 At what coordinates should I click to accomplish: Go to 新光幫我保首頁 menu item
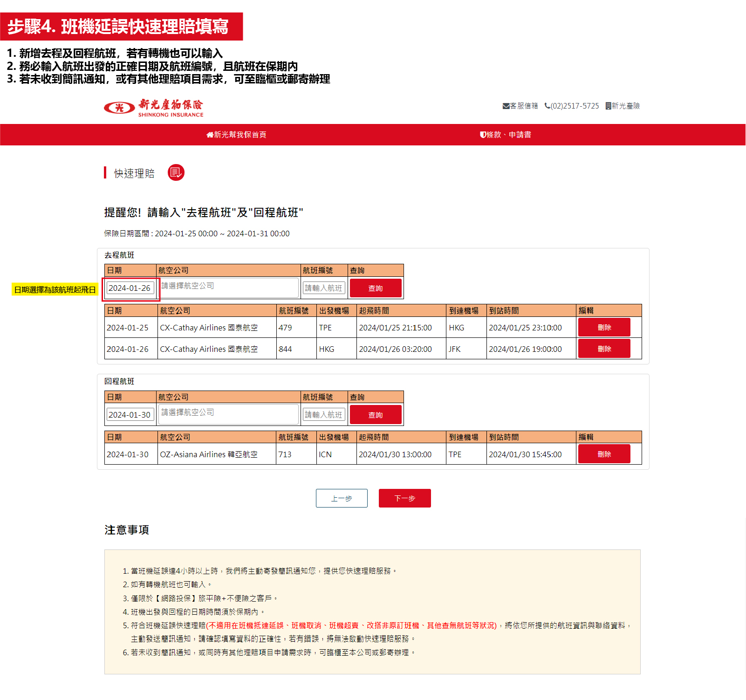point(236,135)
